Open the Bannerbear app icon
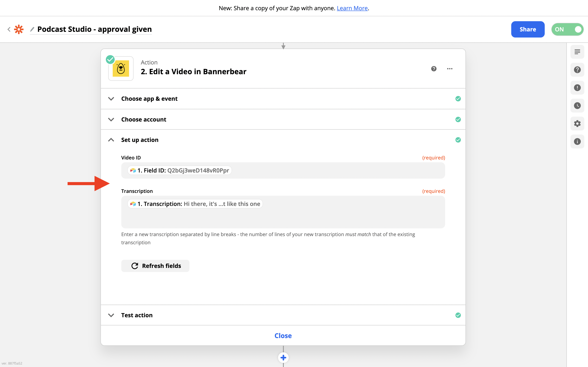The width and height of the screenshot is (588, 367). [x=121, y=69]
